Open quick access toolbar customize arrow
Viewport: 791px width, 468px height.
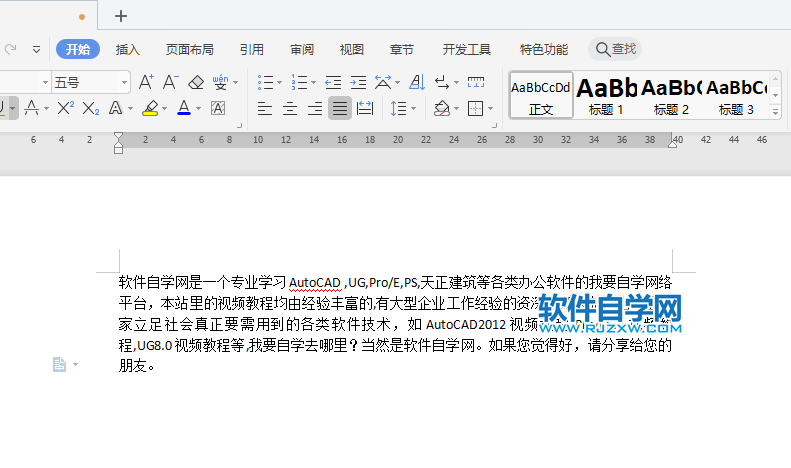tap(36, 49)
